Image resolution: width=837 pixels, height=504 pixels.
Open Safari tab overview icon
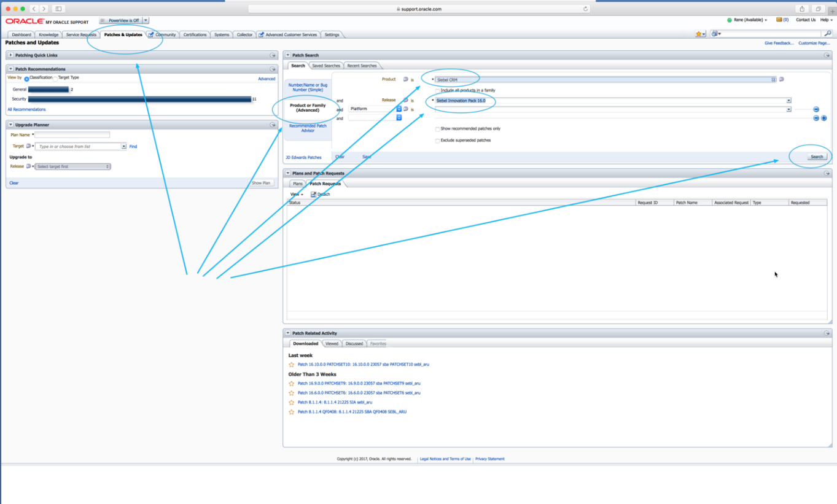819,9
